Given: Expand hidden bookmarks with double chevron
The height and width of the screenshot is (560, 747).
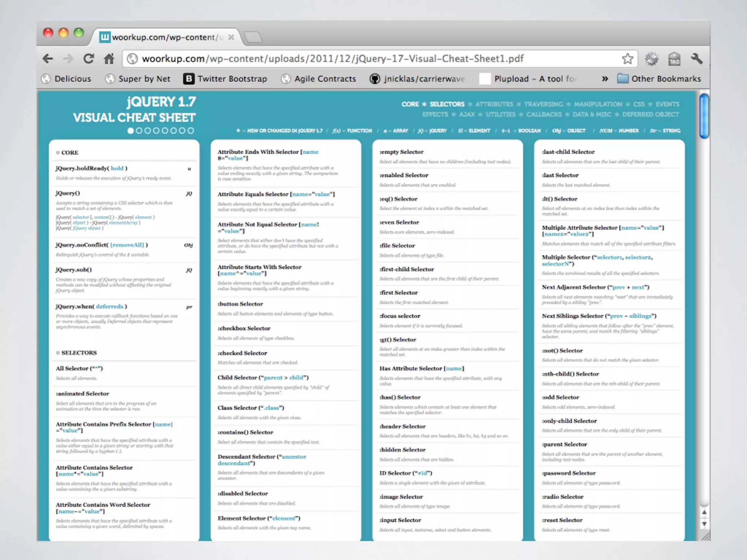Looking at the screenshot, I should (605, 79).
